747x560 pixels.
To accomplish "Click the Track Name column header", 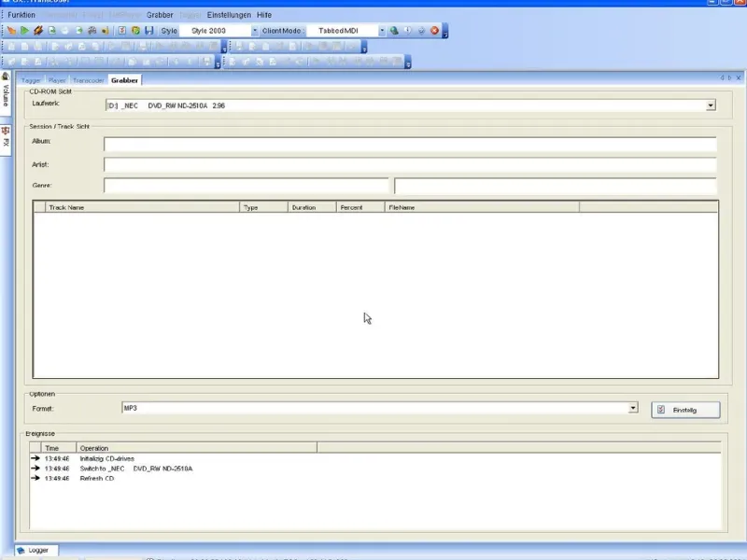I will (142, 207).
